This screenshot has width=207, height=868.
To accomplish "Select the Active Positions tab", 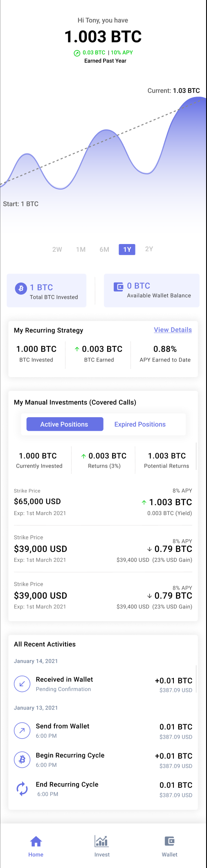I will click(65, 424).
